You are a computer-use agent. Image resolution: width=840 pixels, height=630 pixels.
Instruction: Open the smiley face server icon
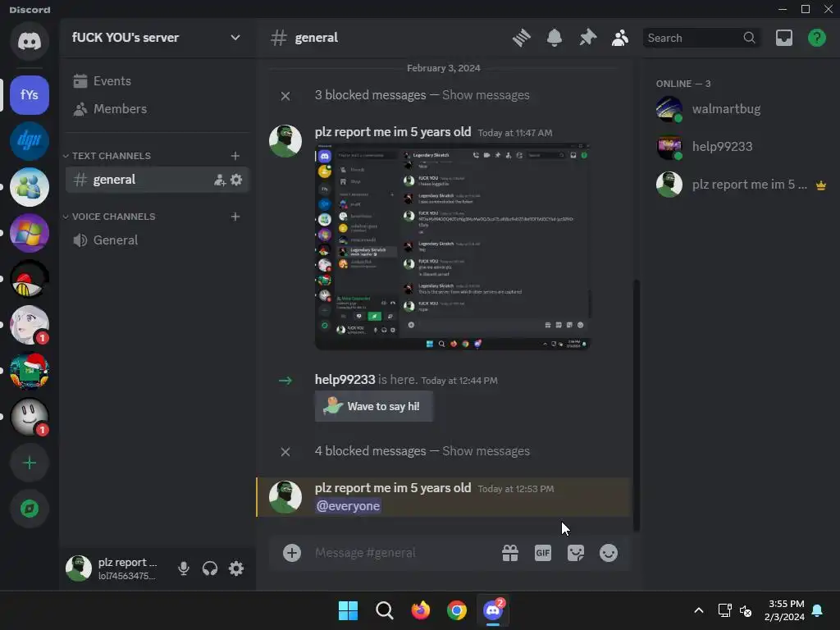(30, 418)
